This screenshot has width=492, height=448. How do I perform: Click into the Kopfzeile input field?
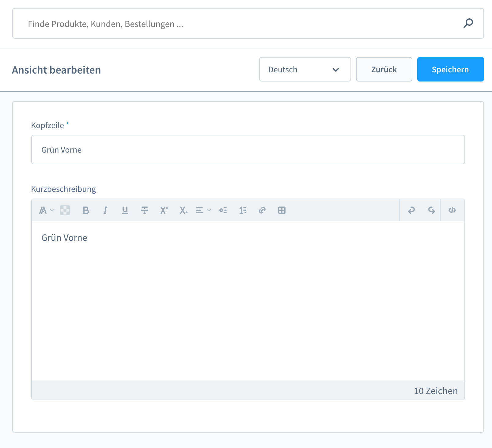(x=248, y=150)
